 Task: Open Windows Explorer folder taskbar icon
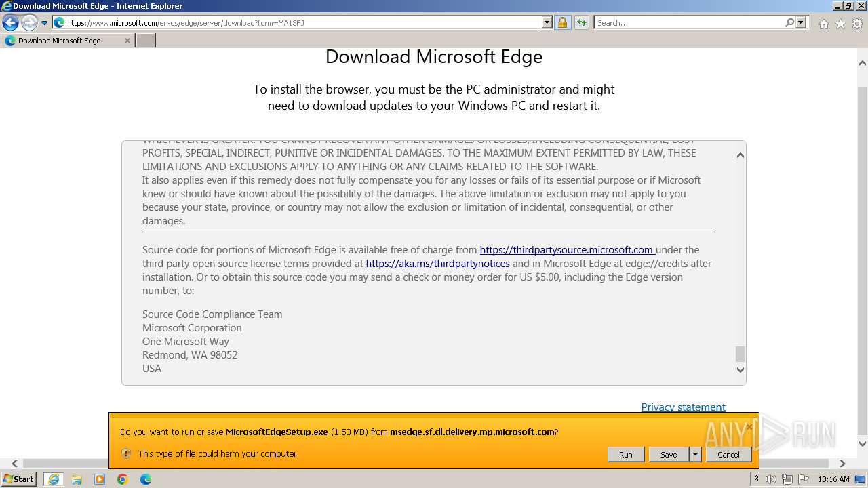click(x=77, y=479)
